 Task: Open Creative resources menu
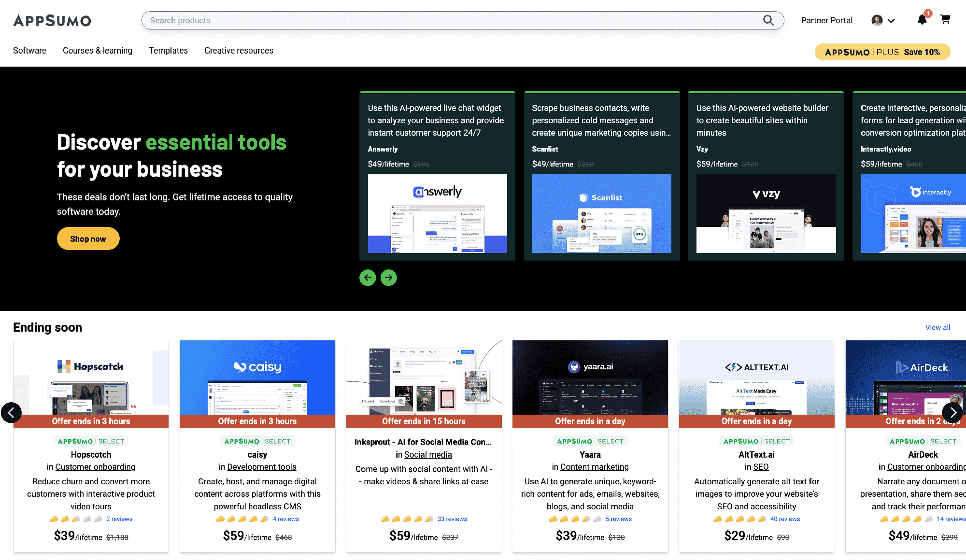[x=239, y=51]
